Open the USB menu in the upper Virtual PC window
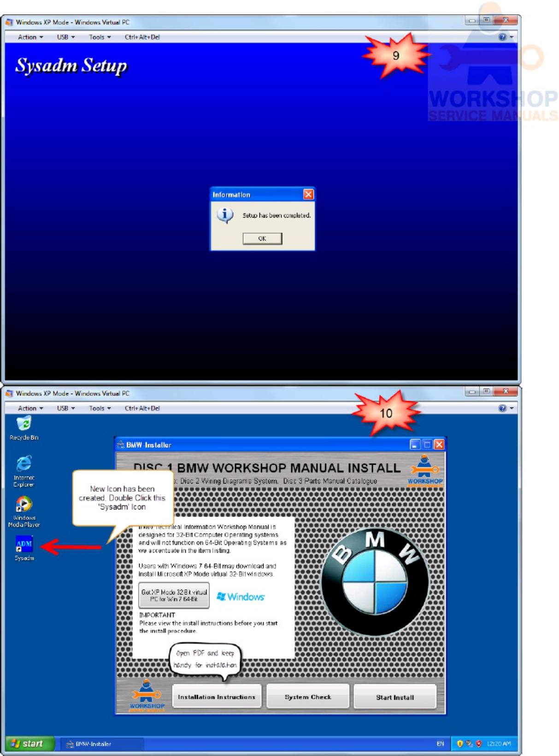Image resolution: width=559 pixels, height=756 pixels. (65, 37)
